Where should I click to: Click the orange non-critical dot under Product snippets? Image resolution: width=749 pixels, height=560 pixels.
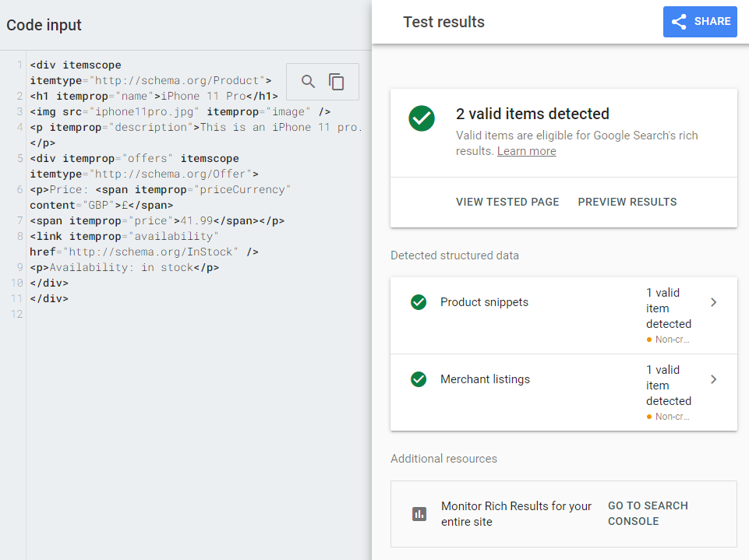(649, 340)
